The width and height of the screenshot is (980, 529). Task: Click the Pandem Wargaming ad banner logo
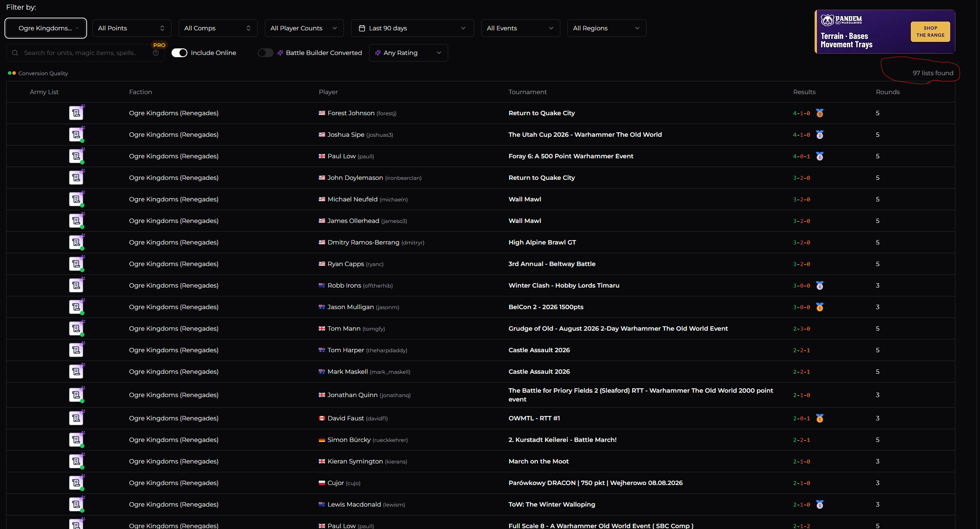(x=841, y=20)
